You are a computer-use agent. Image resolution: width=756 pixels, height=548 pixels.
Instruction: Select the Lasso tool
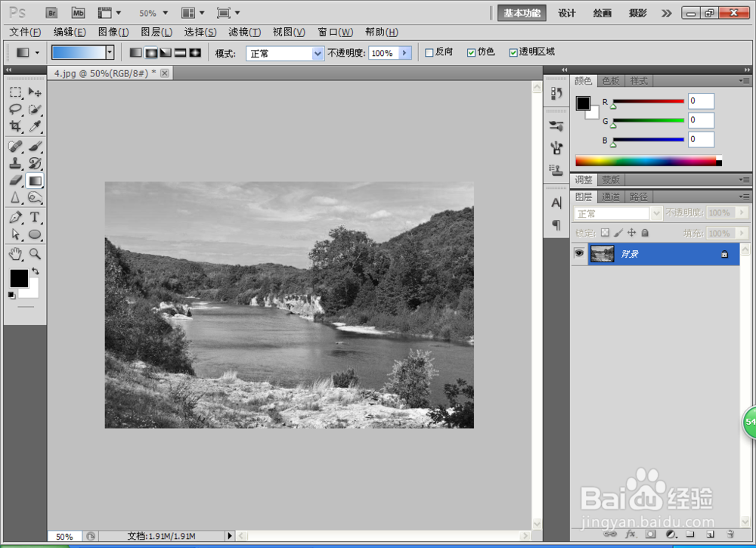pos(15,109)
